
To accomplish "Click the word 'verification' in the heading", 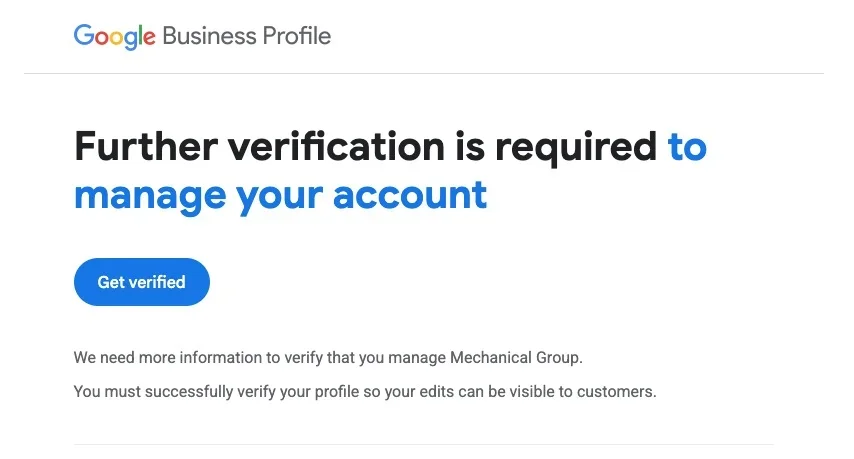I will tap(336, 146).
